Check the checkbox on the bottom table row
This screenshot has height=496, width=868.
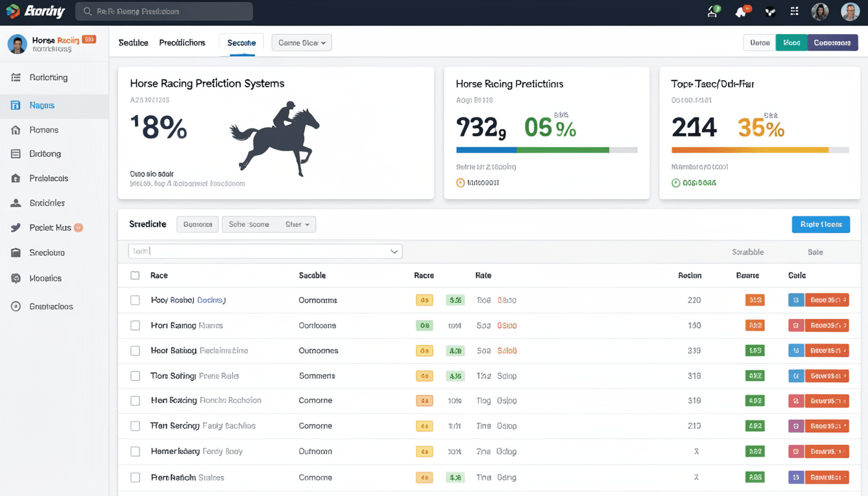click(135, 477)
